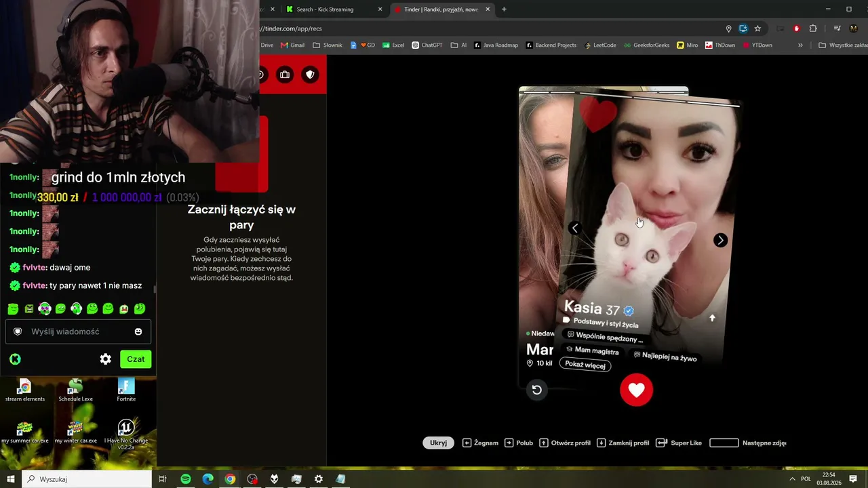The image size is (868, 488).
Task: Click the 'Mam magistra' tag
Action: 592,350
